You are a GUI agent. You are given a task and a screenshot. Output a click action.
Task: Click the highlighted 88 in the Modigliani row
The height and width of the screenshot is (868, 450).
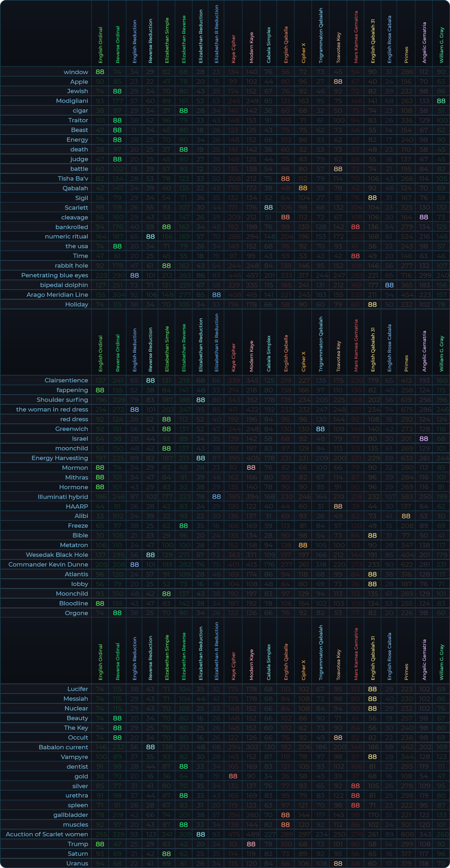click(441, 101)
